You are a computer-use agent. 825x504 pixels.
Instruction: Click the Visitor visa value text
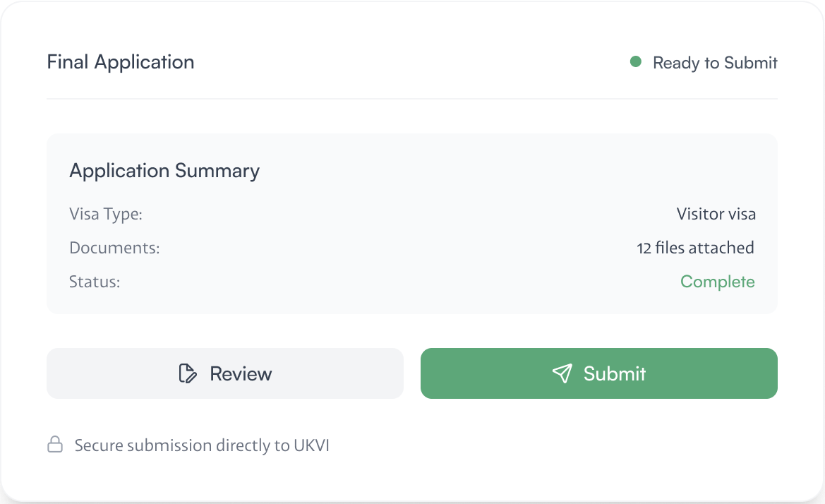[x=716, y=214]
